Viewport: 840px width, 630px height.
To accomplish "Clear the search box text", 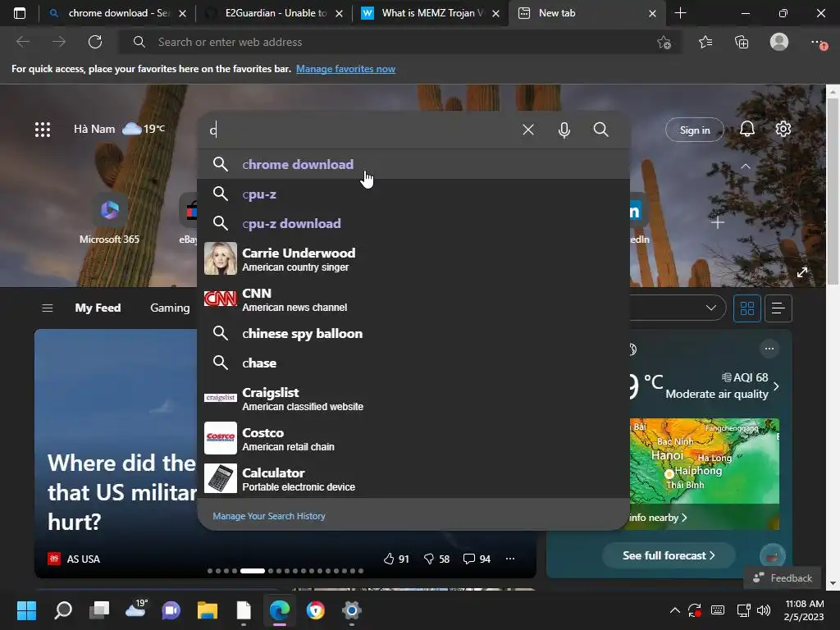I will tap(528, 130).
